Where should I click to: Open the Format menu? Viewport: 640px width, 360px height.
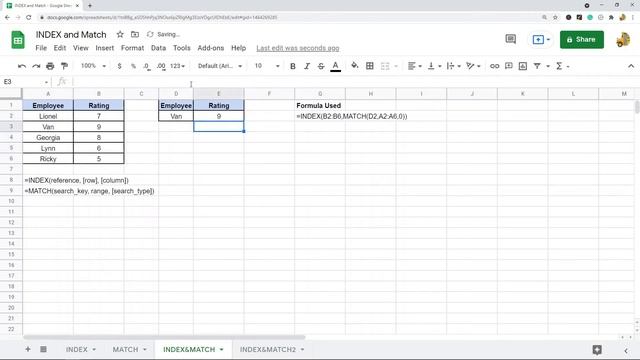(133, 48)
